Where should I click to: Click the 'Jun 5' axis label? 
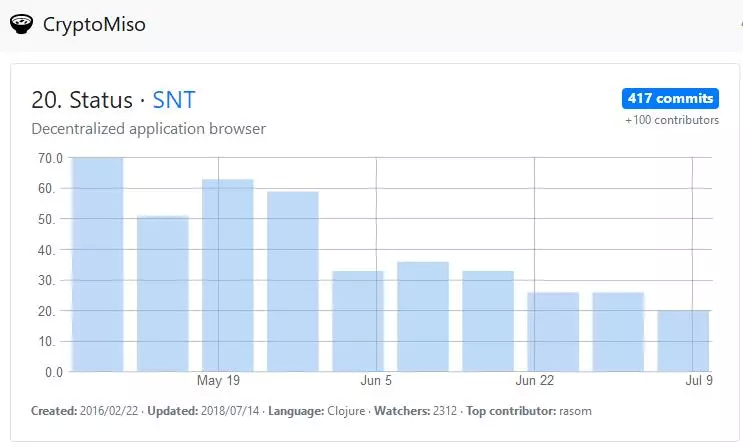pos(376,381)
